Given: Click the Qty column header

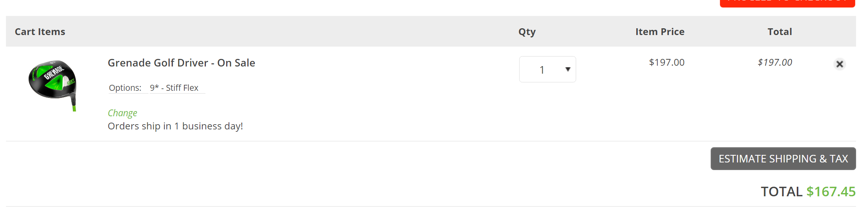Looking at the screenshot, I should coord(527,32).
